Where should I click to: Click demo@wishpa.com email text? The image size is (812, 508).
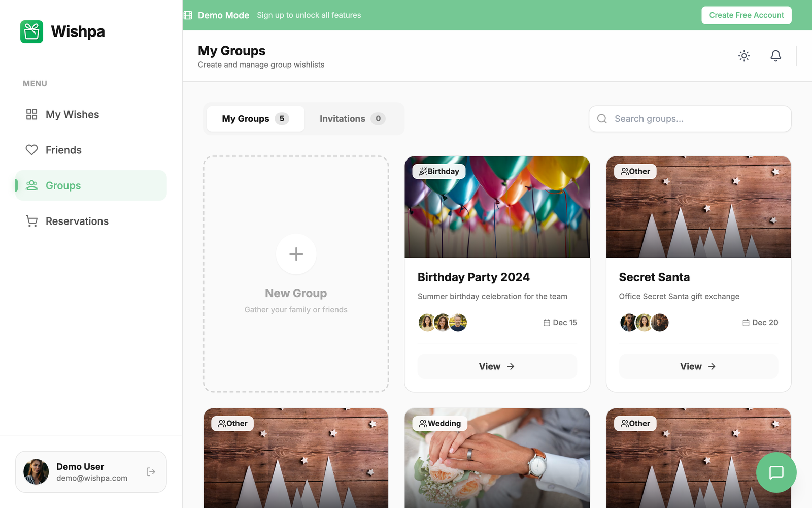92,478
